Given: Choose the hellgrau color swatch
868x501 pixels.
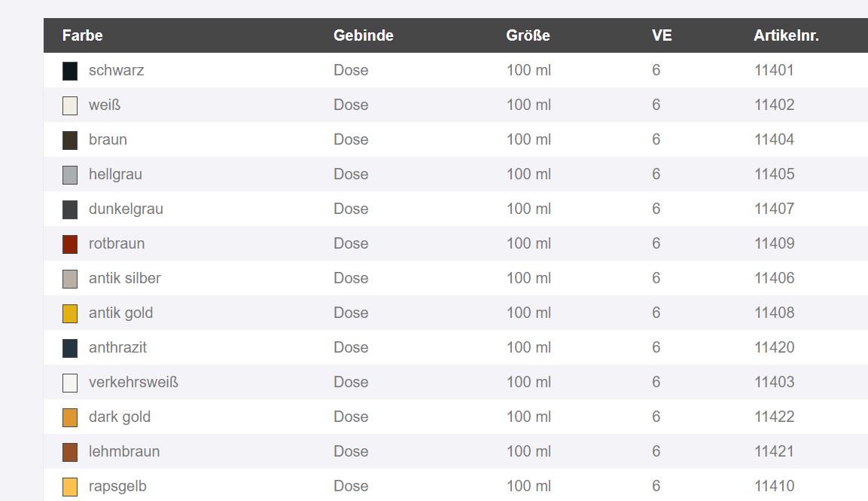Looking at the screenshot, I should point(70,175).
